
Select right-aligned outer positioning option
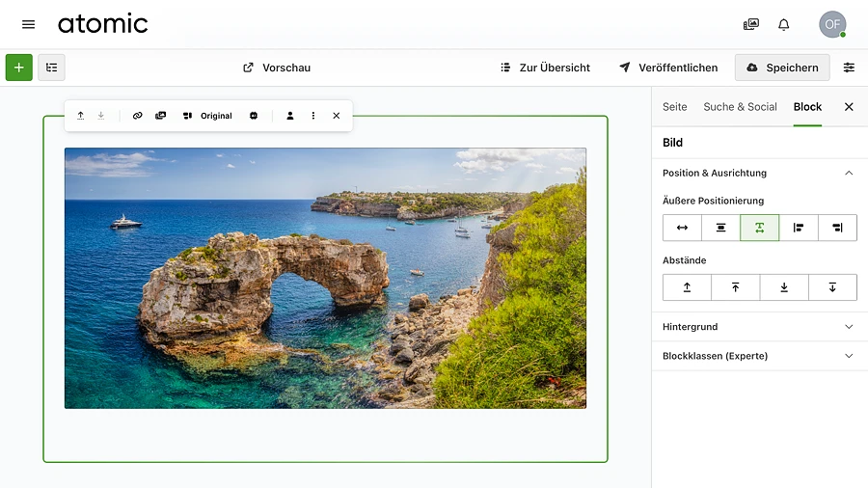click(x=837, y=228)
